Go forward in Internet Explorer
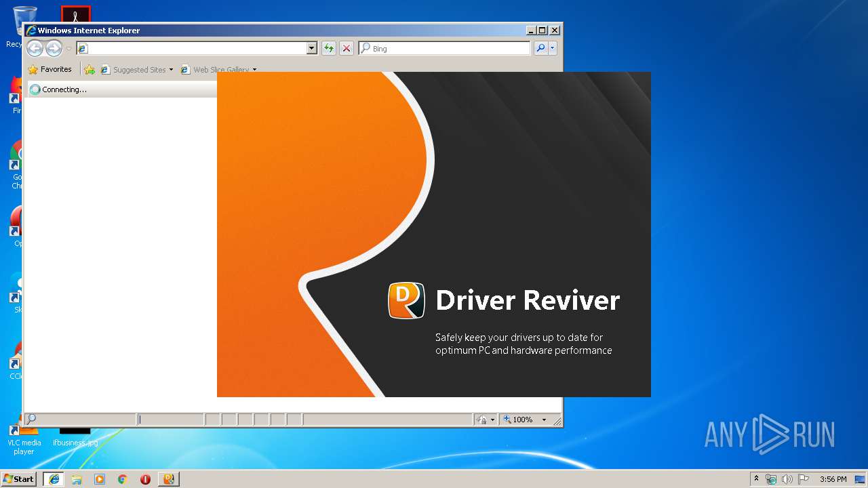The width and height of the screenshot is (868, 488). click(54, 48)
